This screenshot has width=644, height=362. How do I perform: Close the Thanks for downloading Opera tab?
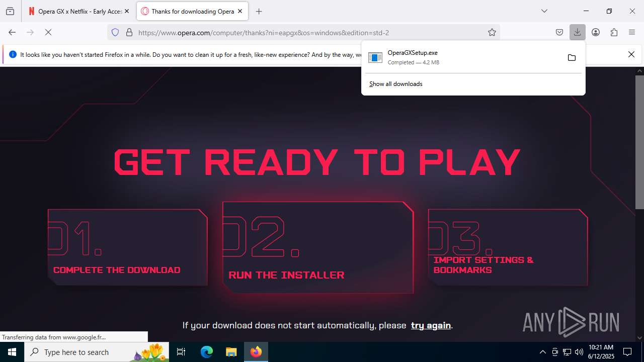(240, 11)
